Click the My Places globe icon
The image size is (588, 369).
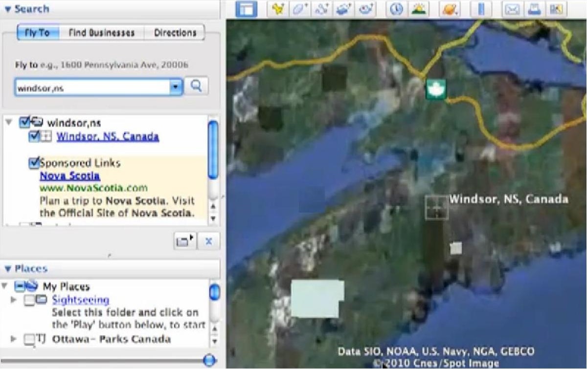[x=32, y=286]
